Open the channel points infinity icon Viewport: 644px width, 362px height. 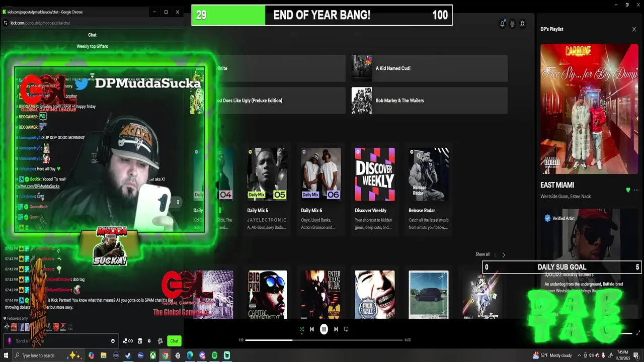pos(128,341)
